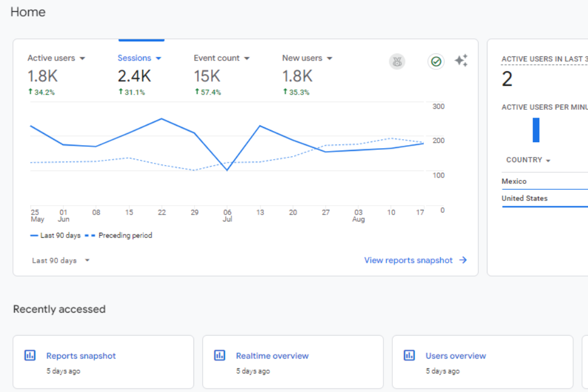Click the realtime active users count 2
The image size is (588, 392).
[x=507, y=79]
